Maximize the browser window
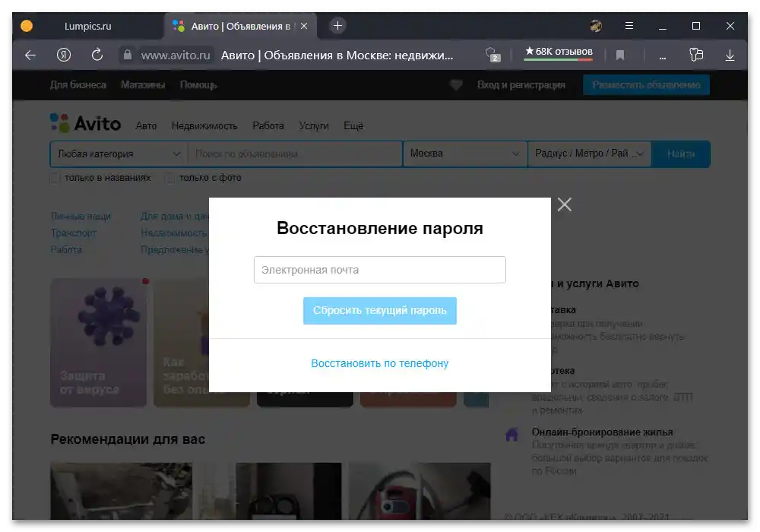 point(696,26)
